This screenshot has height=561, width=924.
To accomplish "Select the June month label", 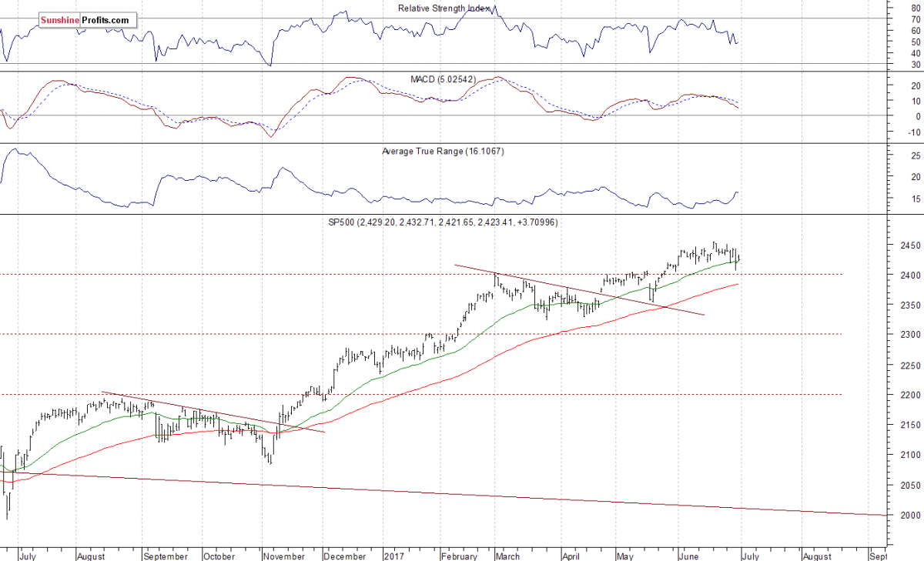I will coord(691,555).
